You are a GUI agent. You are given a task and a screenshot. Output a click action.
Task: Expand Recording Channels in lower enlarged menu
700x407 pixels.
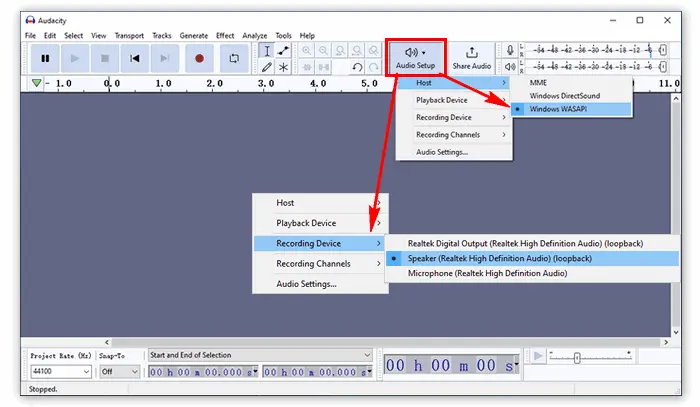321,264
